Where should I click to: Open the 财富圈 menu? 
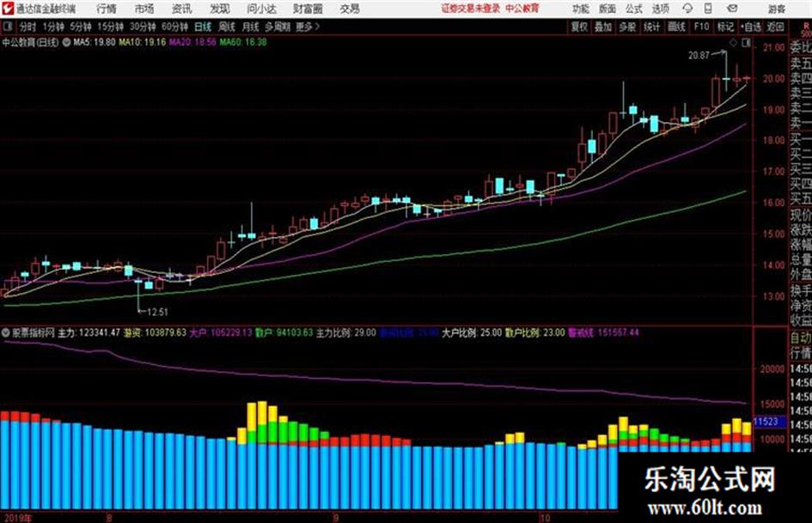[308, 9]
